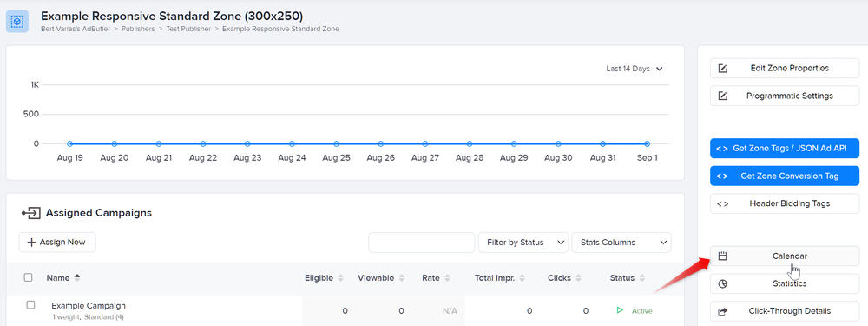Click the pencil icon on Programmatic Settings
868x326 pixels.
coord(722,96)
